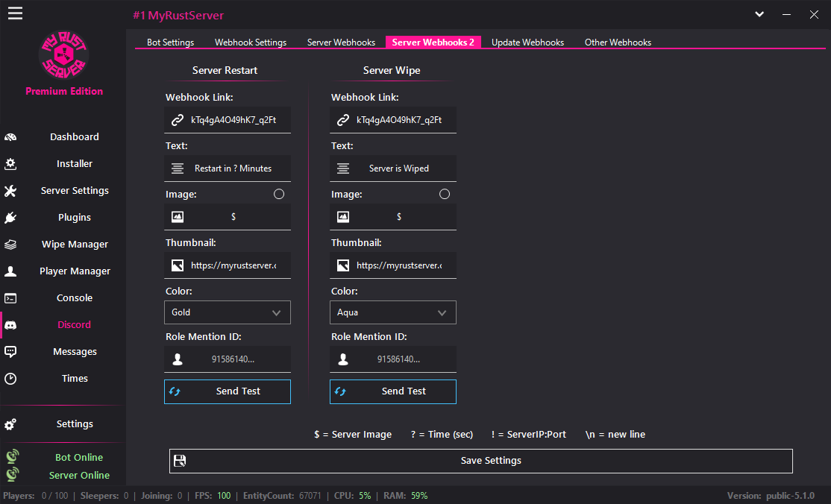Image resolution: width=831 pixels, height=504 pixels.
Task: Click the Bot Online satellite icon
Action: (13, 456)
